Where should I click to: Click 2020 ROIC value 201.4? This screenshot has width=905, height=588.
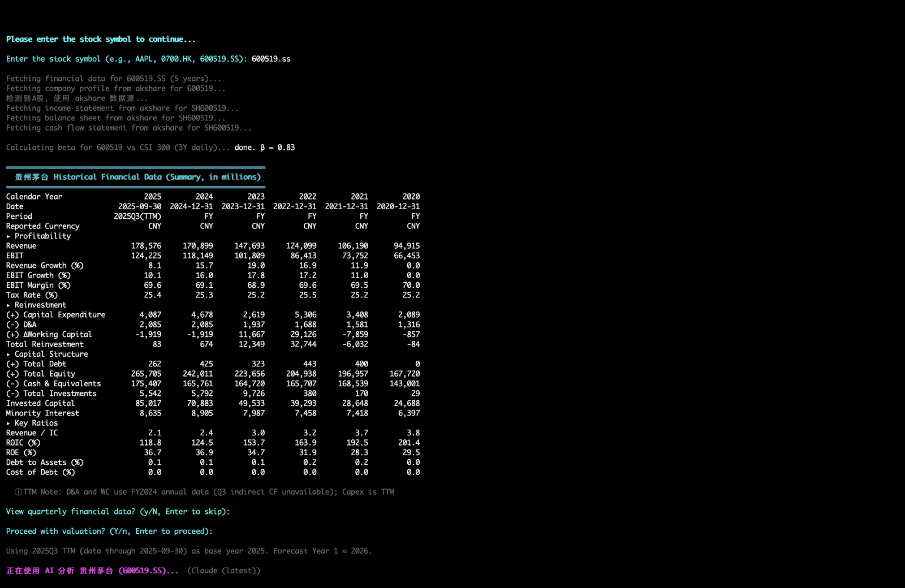[x=409, y=443]
